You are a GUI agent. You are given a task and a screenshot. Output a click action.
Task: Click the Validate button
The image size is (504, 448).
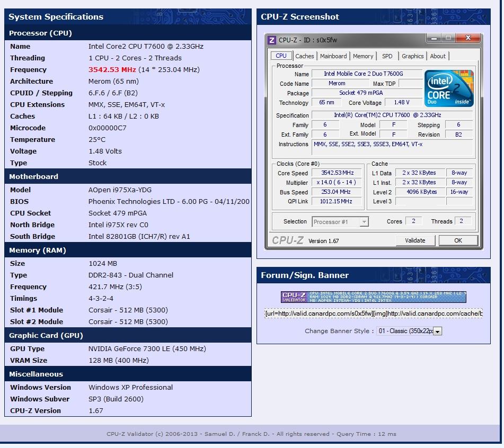(415, 240)
